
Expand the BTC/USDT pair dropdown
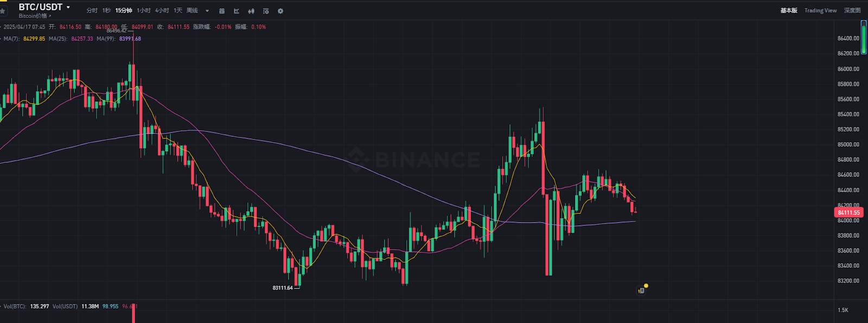point(68,7)
